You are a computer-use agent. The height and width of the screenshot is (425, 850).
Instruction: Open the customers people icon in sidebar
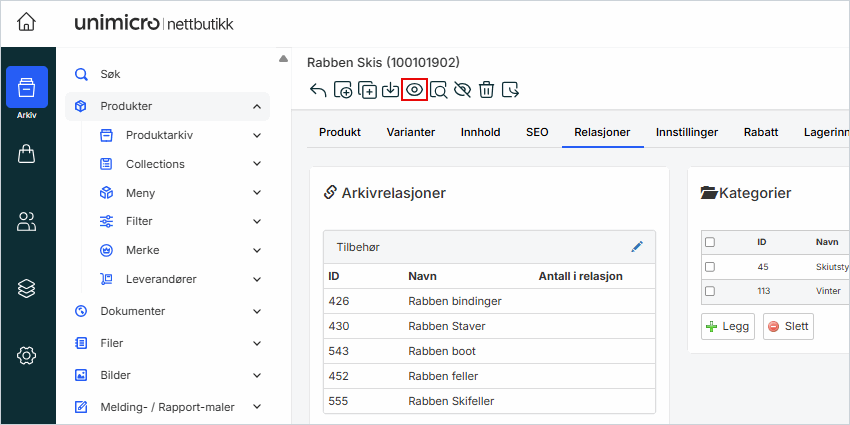click(27, 221)
